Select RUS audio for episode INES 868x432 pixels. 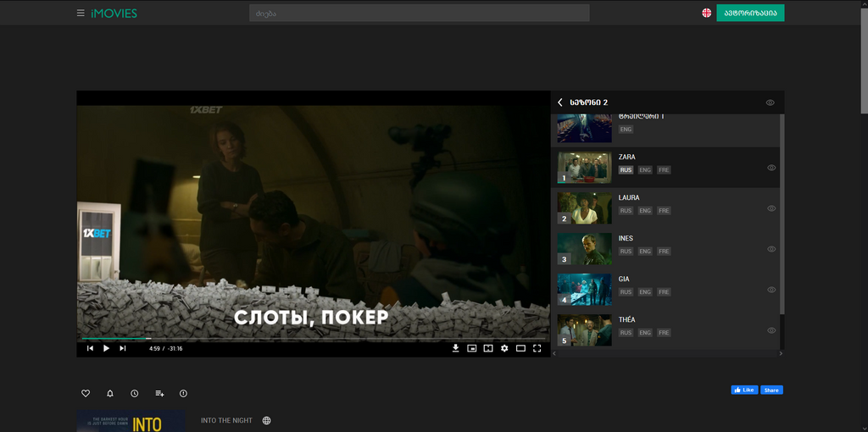(626, 251)
